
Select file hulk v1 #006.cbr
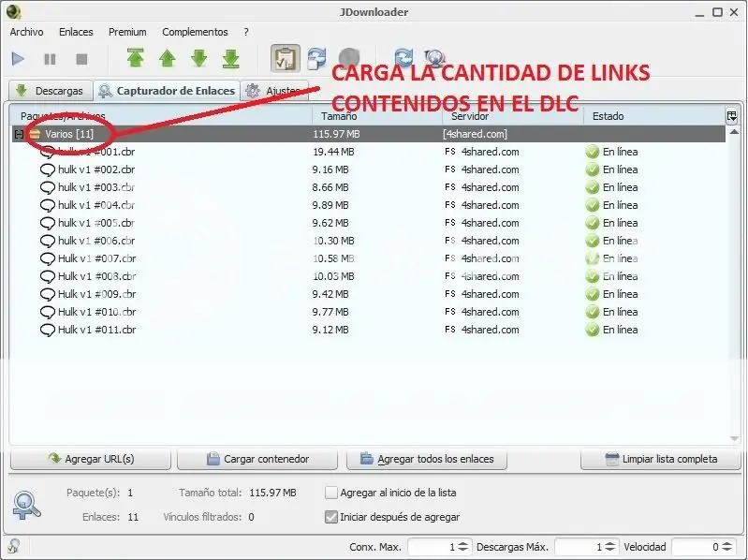(96, 241)
